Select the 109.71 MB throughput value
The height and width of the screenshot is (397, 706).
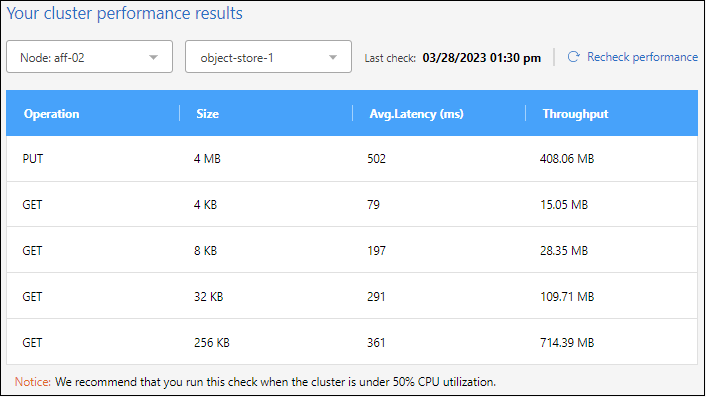[x=567, y=297]
